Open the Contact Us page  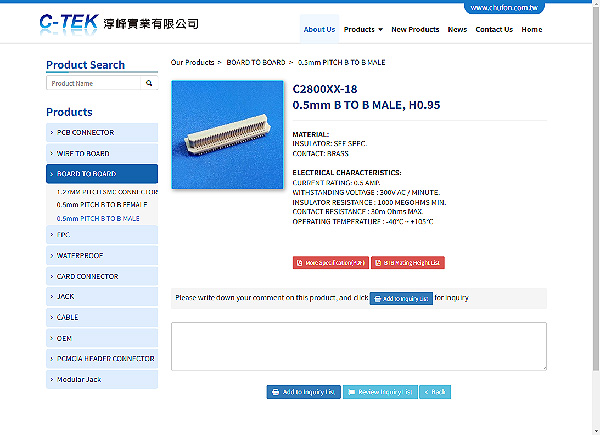pyautogui.click(x=494, y=29)
